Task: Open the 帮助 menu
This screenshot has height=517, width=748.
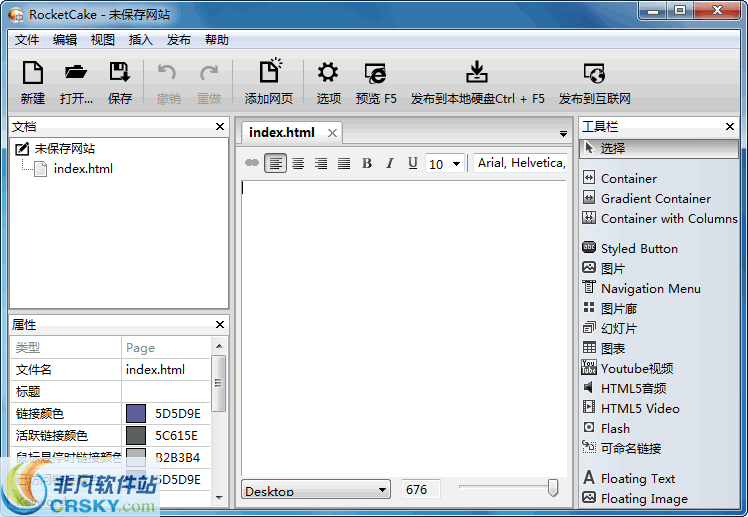Action: point(217,40)
